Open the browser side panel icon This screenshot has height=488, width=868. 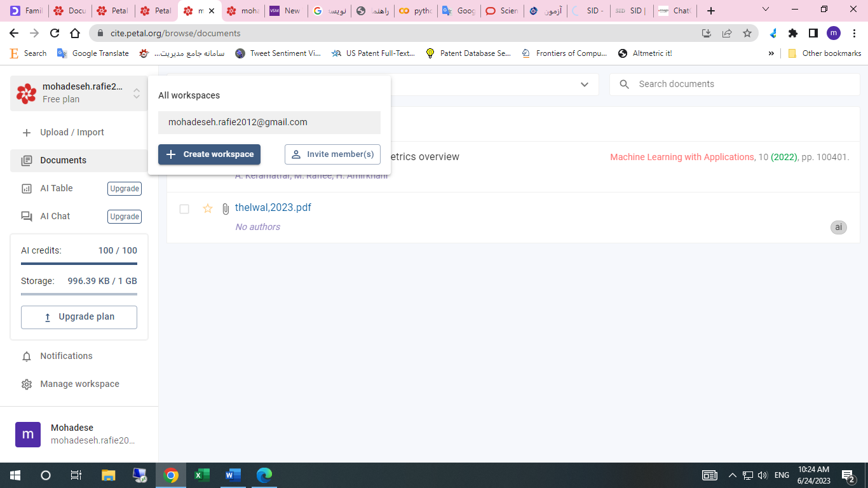tap(813, 33)
